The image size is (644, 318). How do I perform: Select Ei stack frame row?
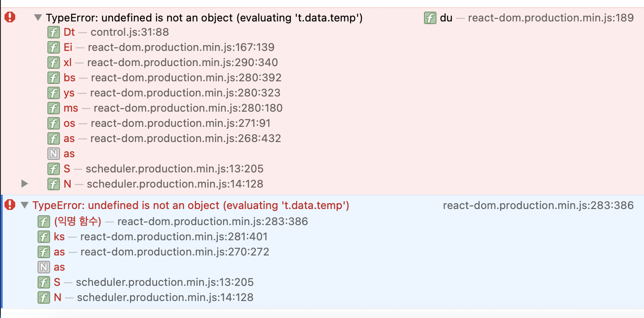click(x=161, y=47)
